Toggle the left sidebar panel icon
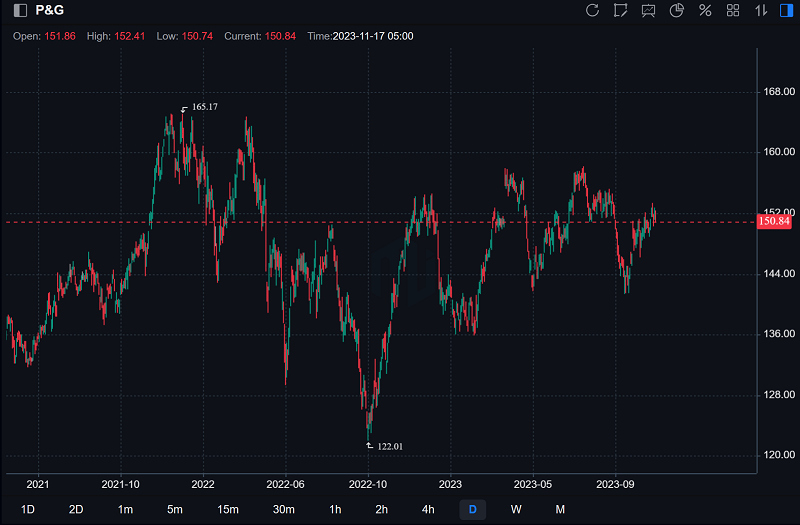This screenshot has width=800, height=525. point(20,10)
